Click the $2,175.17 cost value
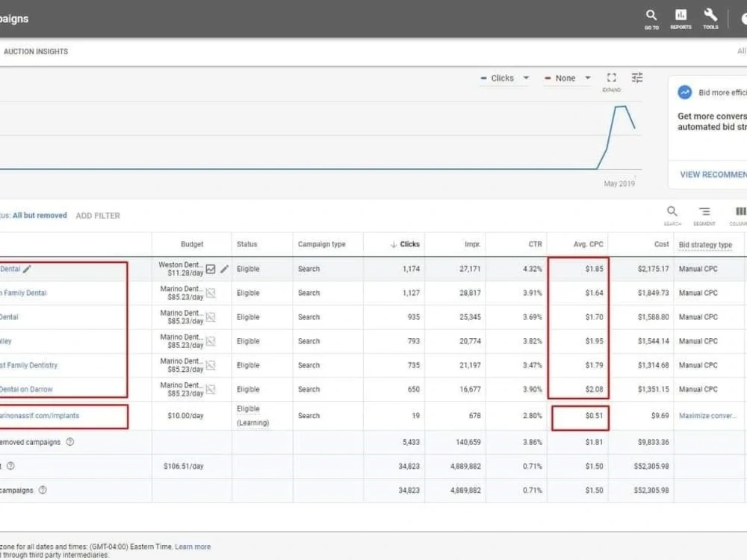 (653, 269)
